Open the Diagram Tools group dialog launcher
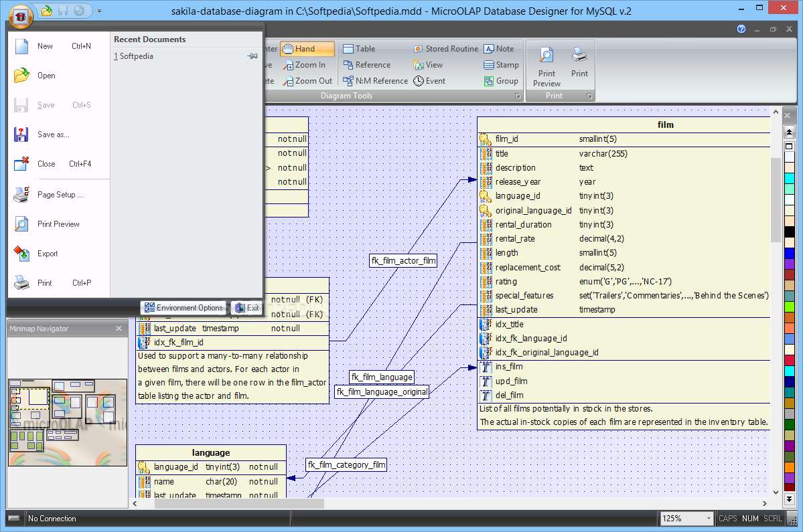Screen dimensions: 803x532 pyautogui.click(x=517, y=96)
